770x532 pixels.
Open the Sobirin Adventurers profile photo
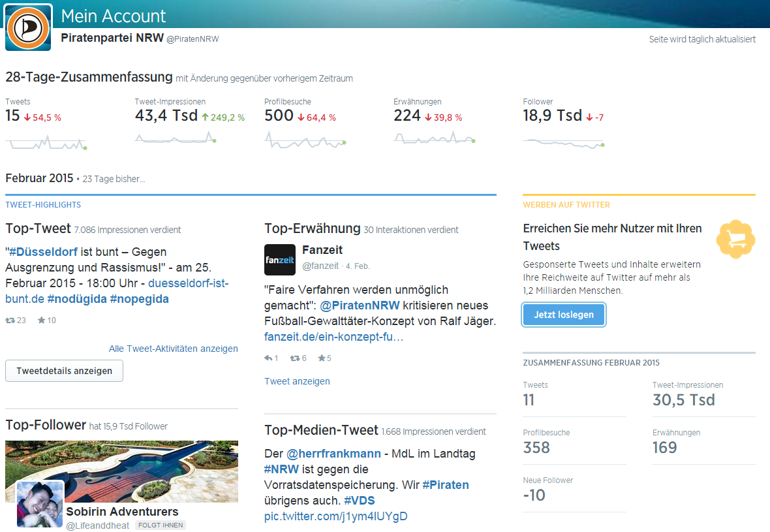[40, 505]
